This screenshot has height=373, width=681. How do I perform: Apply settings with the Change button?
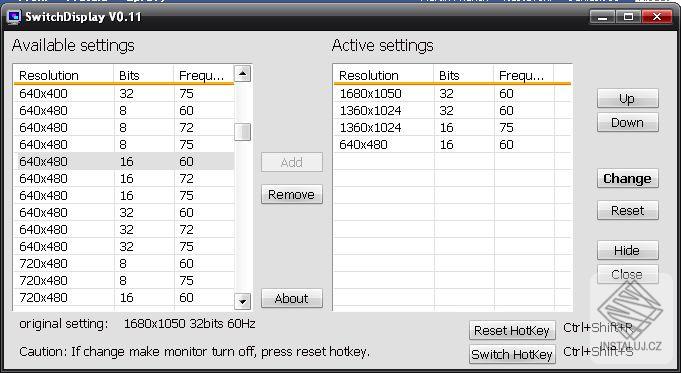[x=628, y=178]
